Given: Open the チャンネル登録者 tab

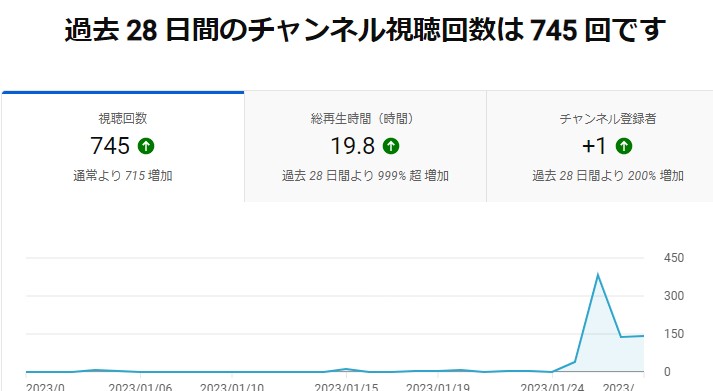Looking at the screenshot, I should click(x=600, y=146).
